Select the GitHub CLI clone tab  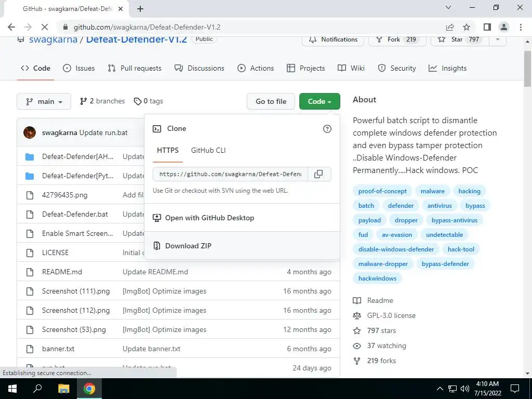coord(208,150)
